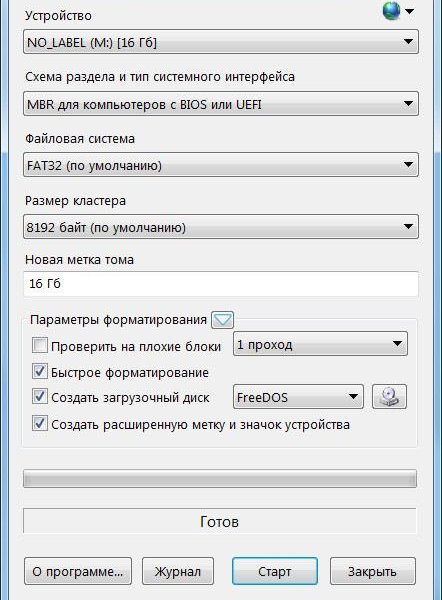Click the 'Закрыть' button
Image resolution: width=442 pixels, height=600 pixels.
point(372,571)
